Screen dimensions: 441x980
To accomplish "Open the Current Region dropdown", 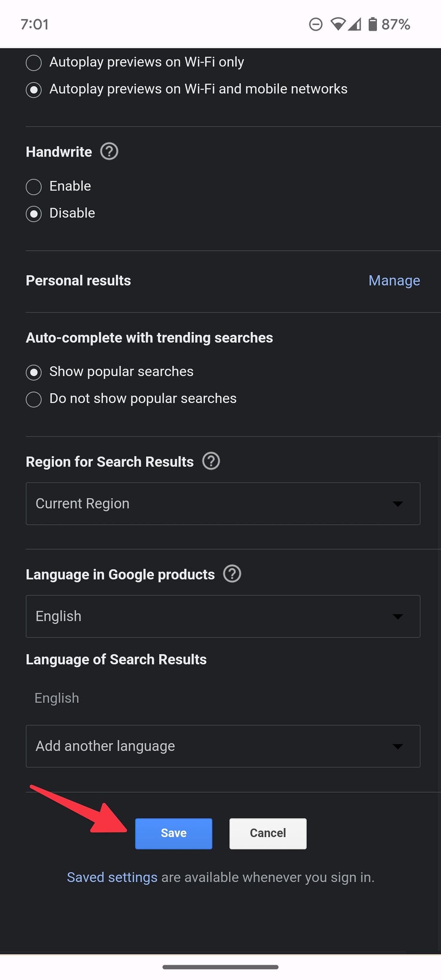I will pyautogui.click(x=223, y=504).
